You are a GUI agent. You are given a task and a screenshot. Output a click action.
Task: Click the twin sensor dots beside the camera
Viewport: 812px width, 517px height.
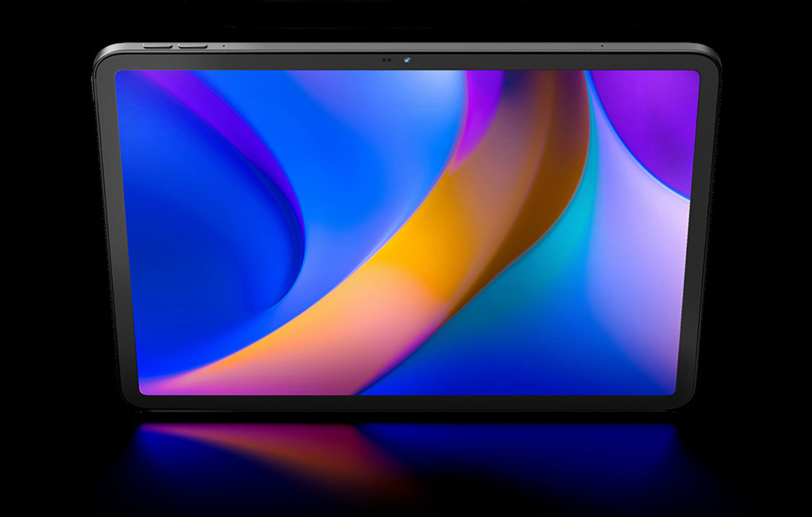coord(386,60)
